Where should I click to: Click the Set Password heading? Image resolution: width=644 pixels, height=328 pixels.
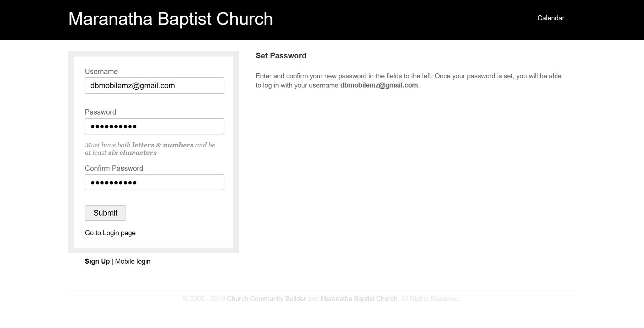(281, 56)
